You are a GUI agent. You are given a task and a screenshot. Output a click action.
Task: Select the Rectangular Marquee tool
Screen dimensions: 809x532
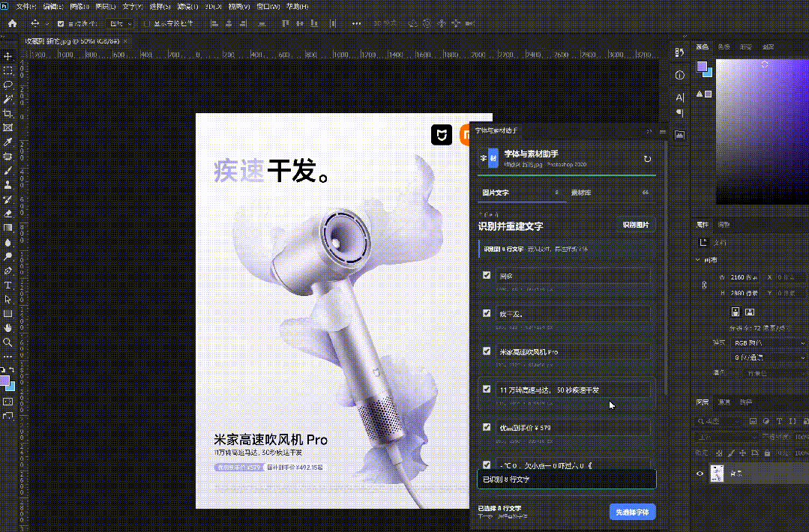7,70
